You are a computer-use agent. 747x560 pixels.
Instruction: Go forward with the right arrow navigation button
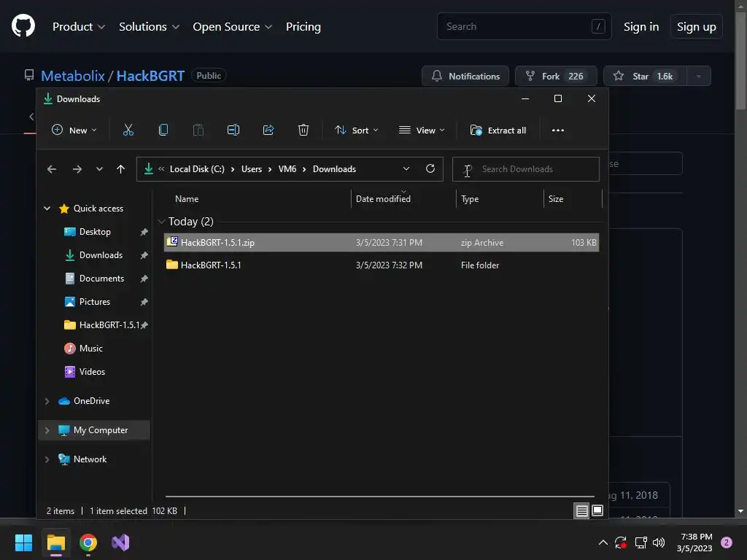(77, 169)
